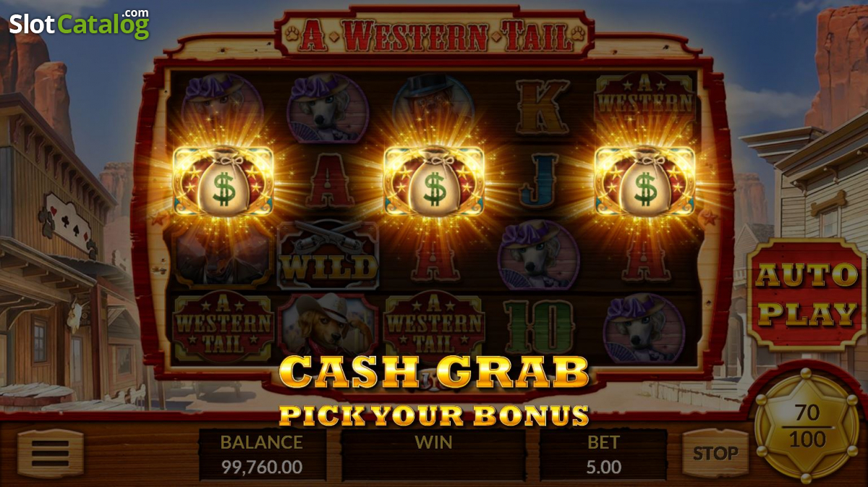Visit the SlotCatalog.com logo link
Screen dimensions: 868x487
[79, 23]
